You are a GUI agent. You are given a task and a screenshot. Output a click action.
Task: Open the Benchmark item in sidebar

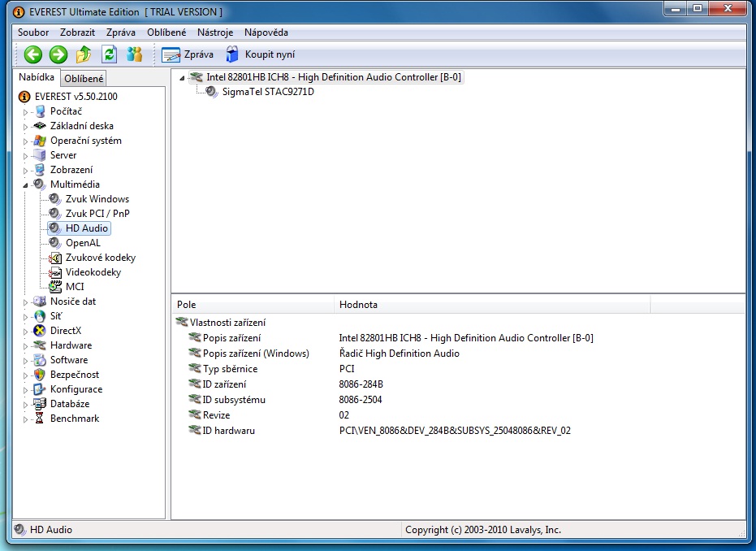pyautogui.click(x=74, y=419)
